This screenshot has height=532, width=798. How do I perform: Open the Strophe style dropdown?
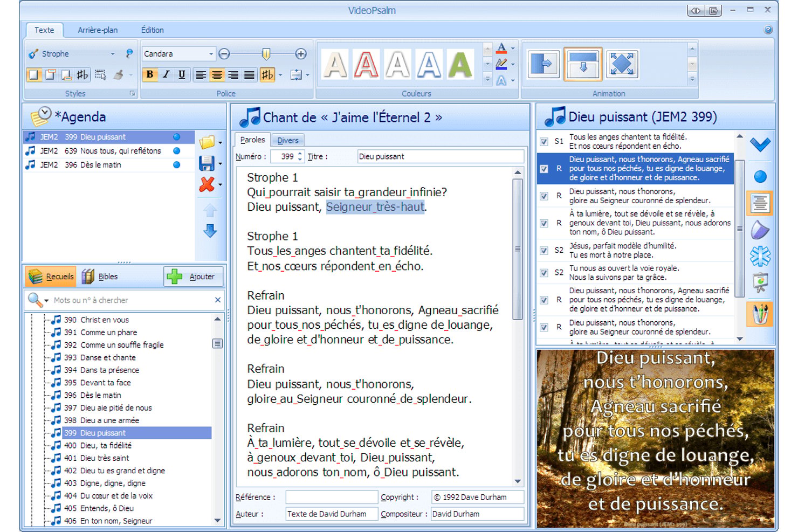coord(113,54)
